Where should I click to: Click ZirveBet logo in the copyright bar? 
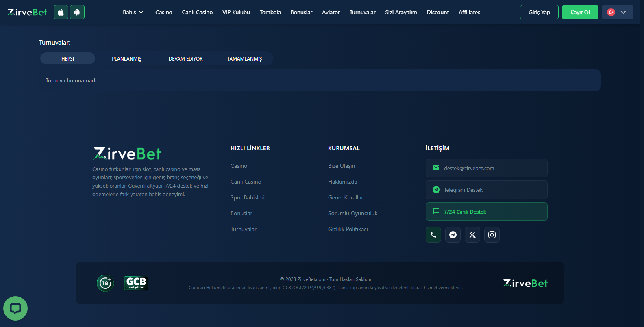pyautogui.click(x=525, y=283)
